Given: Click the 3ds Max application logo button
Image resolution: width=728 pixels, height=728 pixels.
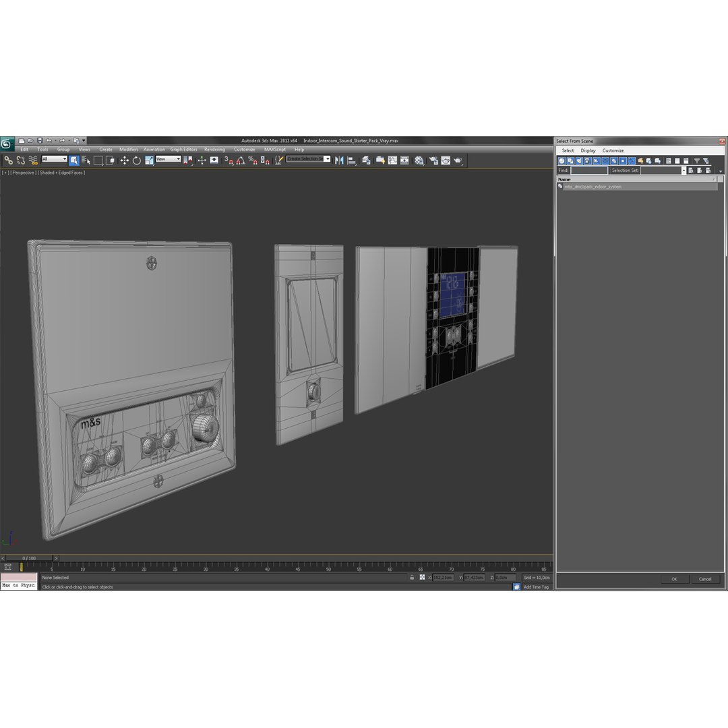Looking at the screenshot, I should [7, 144].
